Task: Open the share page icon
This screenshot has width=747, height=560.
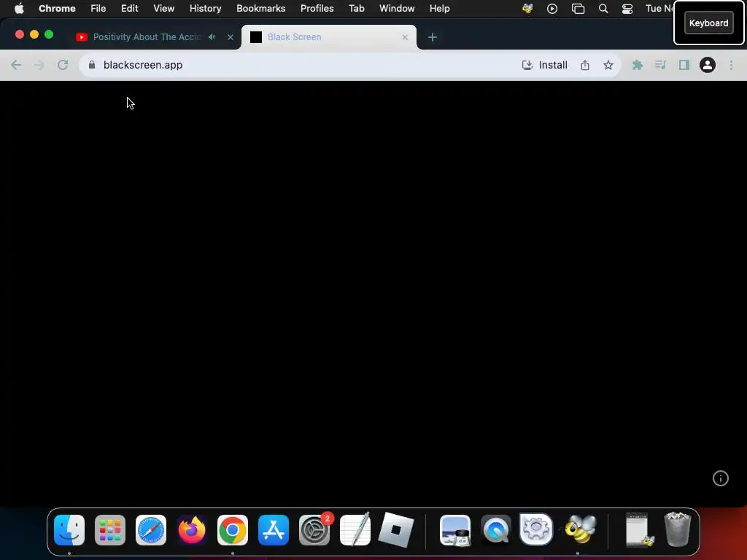Action: pos(585,65)
